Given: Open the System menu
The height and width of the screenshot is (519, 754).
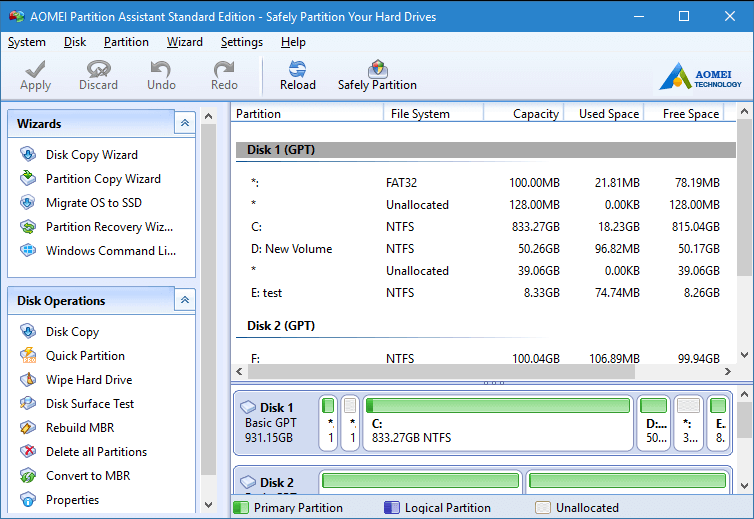Looking at the screenshot, I should tap(26, 42).
